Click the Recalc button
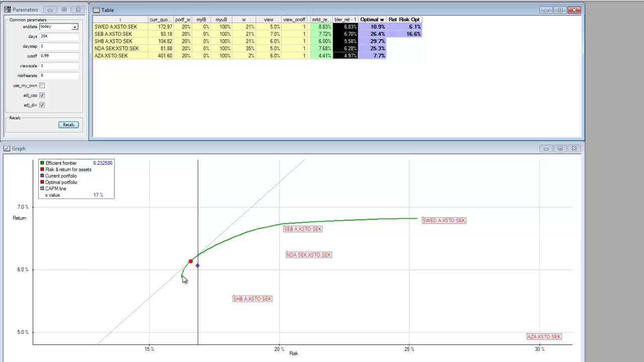 coord(68,125)
